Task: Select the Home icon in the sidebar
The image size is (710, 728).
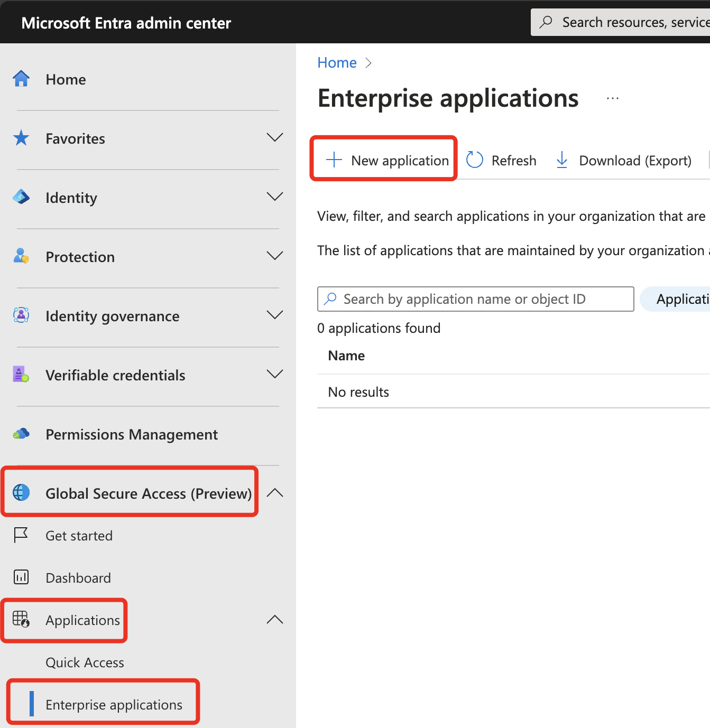Action: [x=21, y=78]
